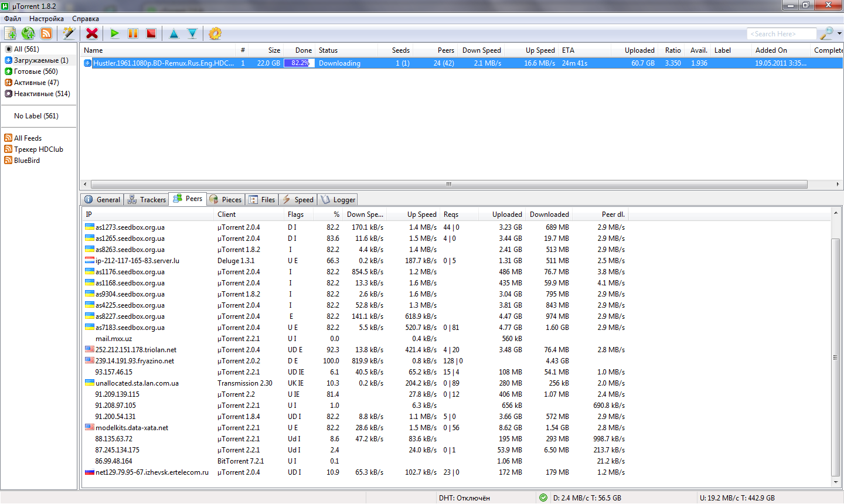Open Preferences gear icon
Screen dimensions: 844x504
point(215,33)
